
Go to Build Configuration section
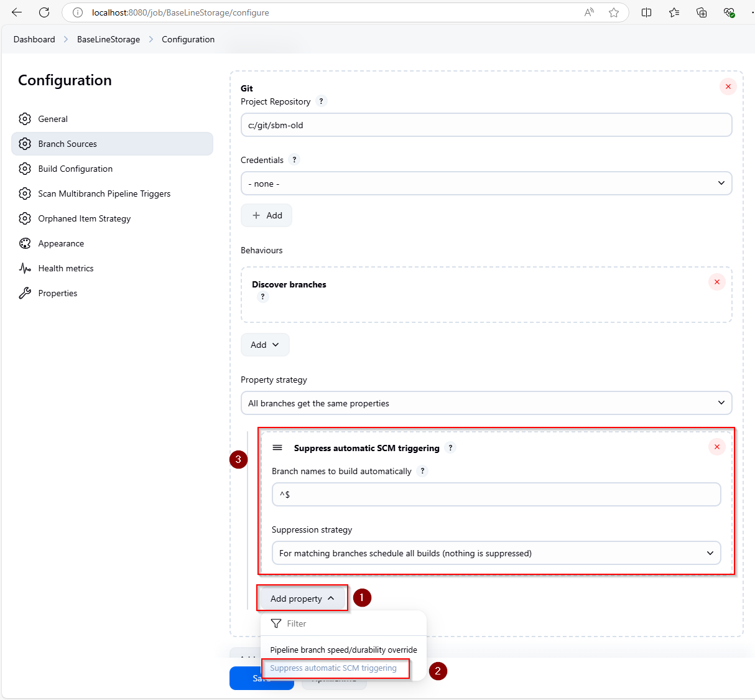75,169
